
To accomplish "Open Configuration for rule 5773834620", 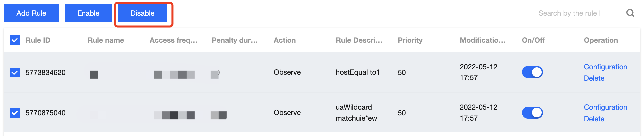I will point(605,67).
